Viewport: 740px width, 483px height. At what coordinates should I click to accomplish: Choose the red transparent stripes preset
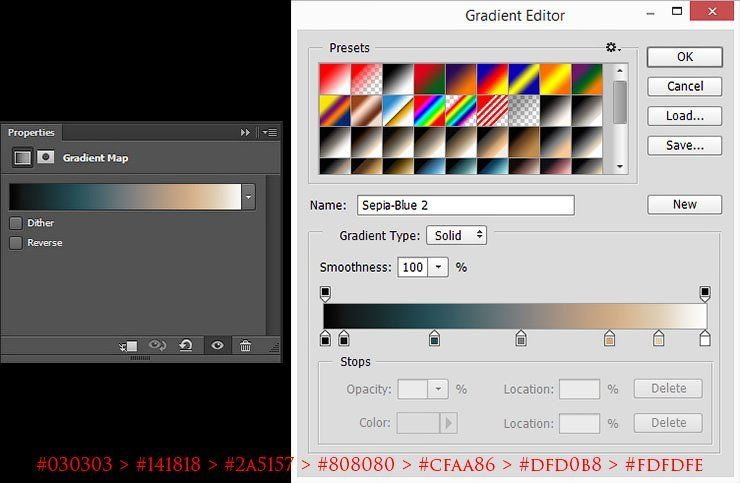tap(493, 110)
